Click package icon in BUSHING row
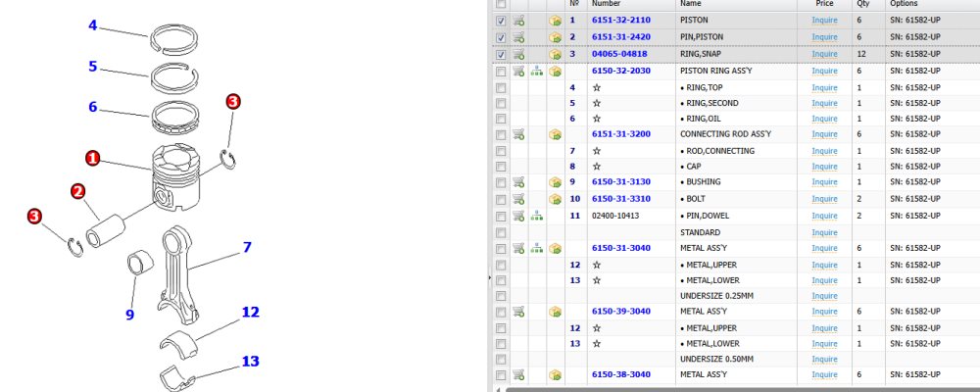 (x=555, y=182)
